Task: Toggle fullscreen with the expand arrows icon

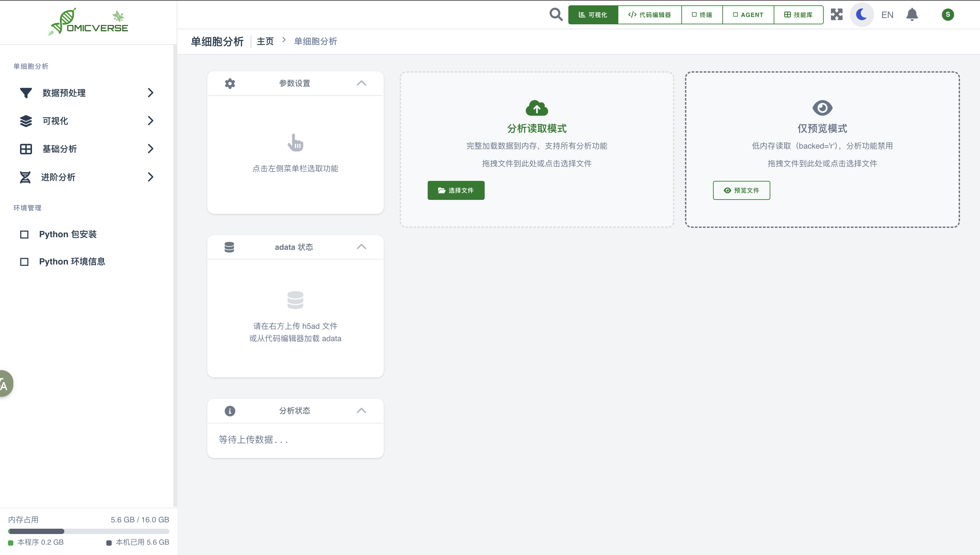Action: tap(837, 14)
